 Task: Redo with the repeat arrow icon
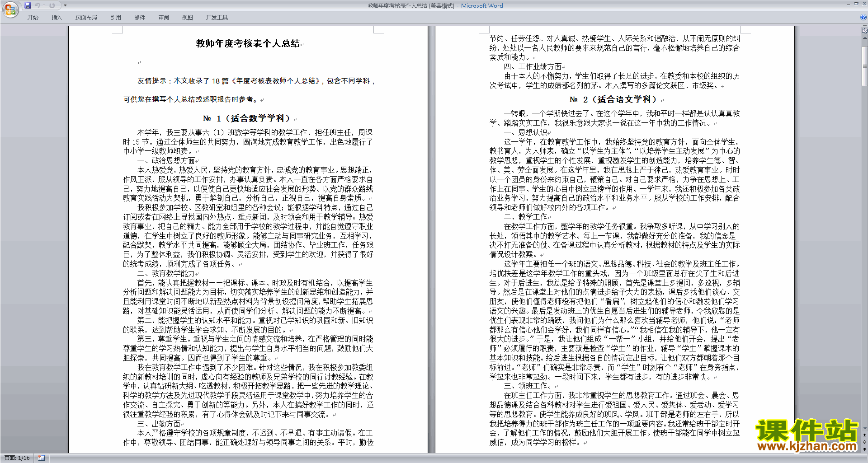coord(52,5)
